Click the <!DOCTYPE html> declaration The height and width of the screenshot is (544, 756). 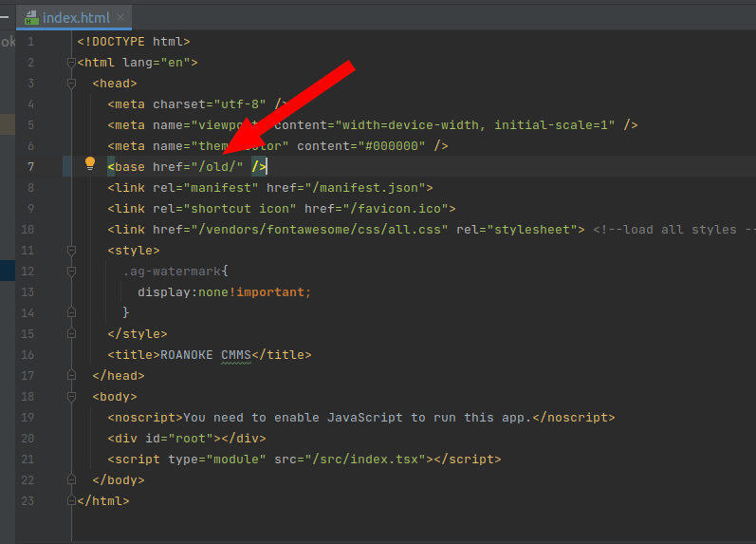point(134,42)
